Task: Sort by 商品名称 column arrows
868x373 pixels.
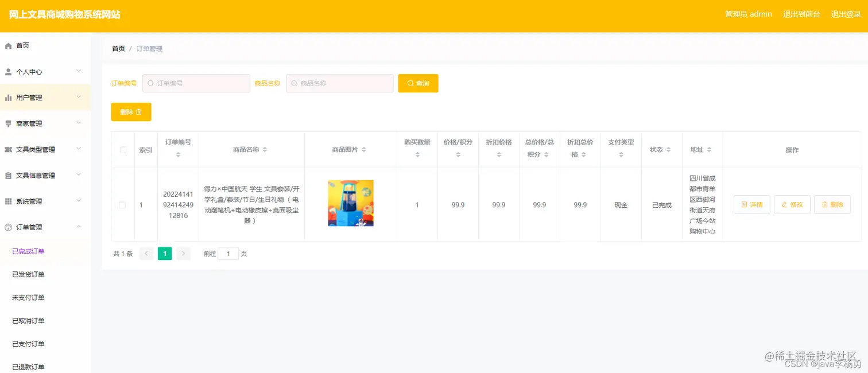Action: click(x=265, y=150)
